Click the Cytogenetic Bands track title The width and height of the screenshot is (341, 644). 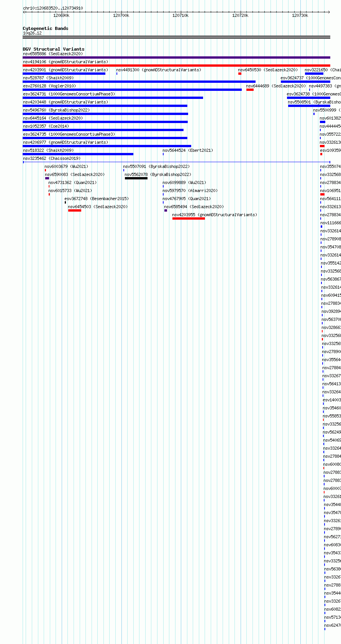coord(46,28)
